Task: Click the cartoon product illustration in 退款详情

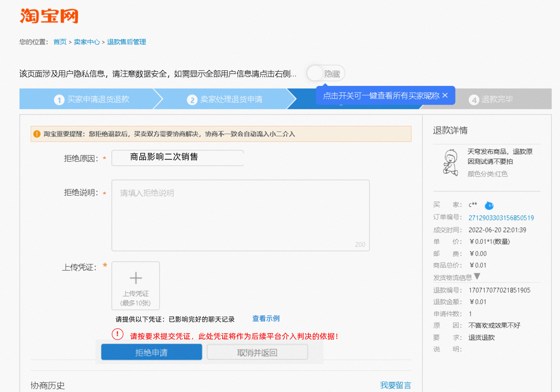Action: point(450,163)
